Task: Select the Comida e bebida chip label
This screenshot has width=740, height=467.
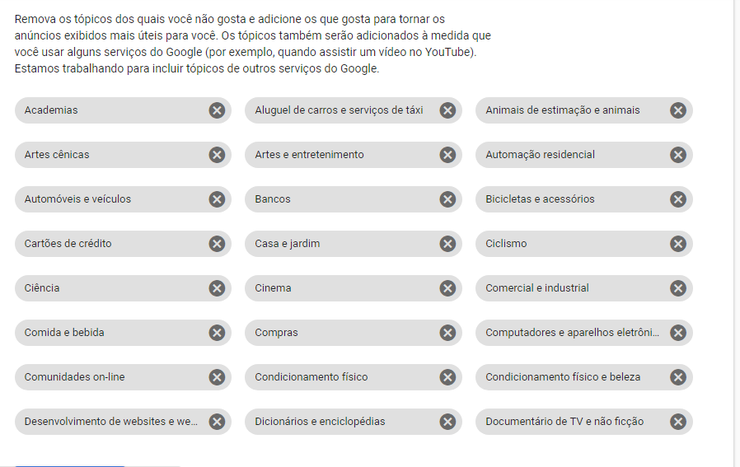Action: click(x=64, y=333)
